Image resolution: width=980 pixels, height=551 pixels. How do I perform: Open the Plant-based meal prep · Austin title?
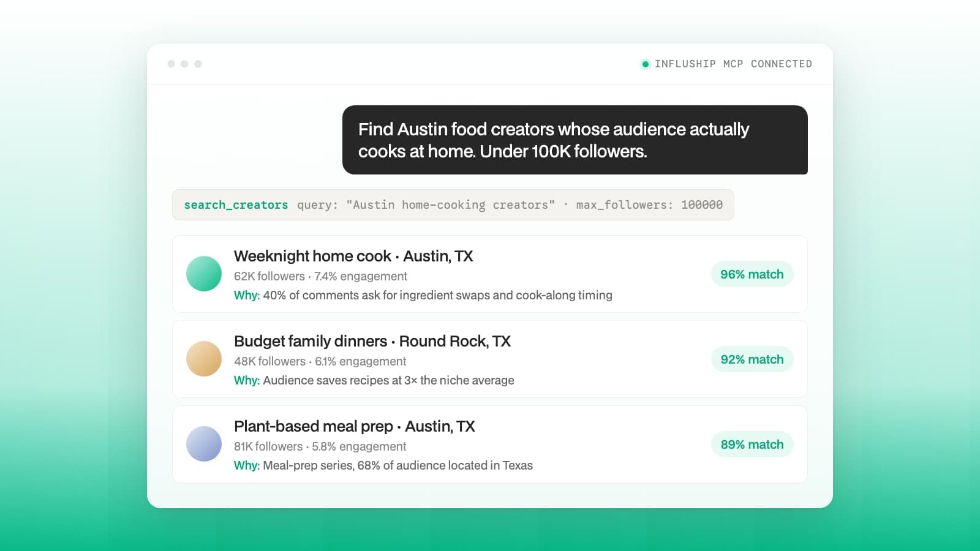(x=355, y=426)
